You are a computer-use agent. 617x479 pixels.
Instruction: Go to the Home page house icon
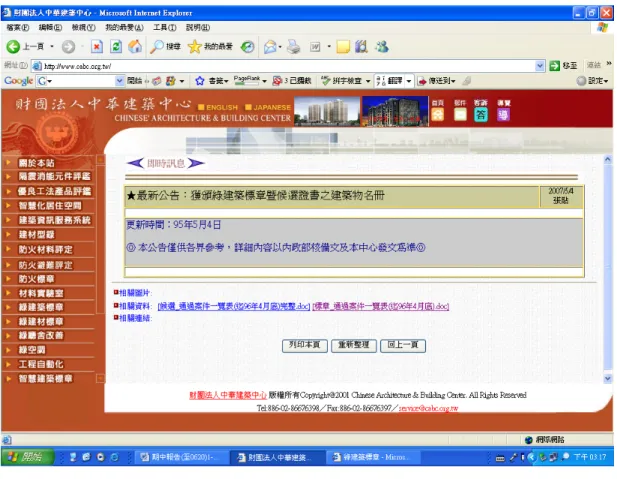click(x=135, y=47)
